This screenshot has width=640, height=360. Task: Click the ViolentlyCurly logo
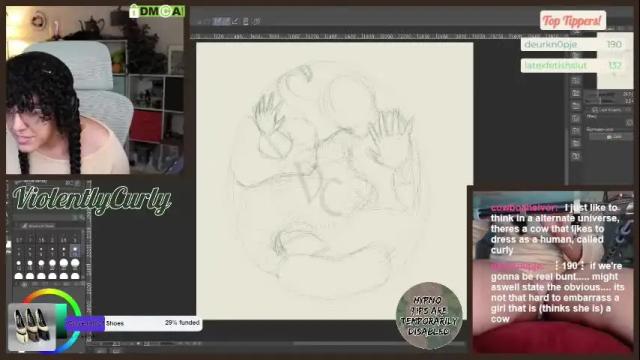click(x=92, y=200)
